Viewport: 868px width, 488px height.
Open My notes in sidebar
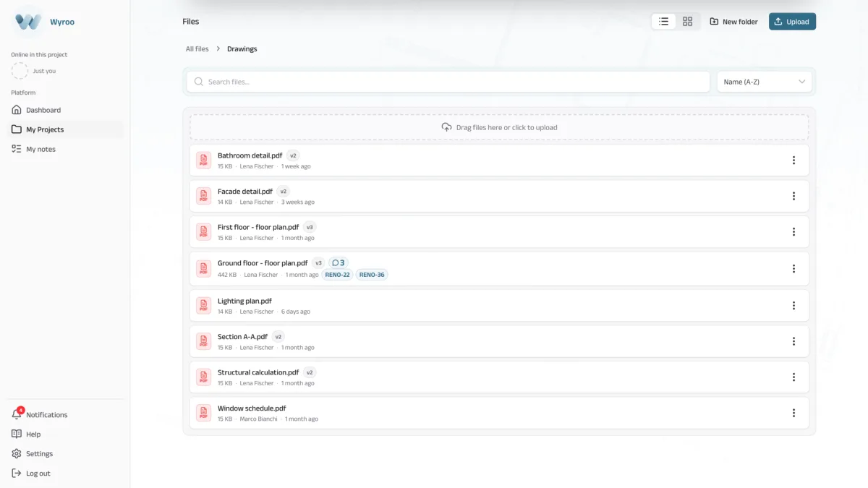(x=41, y=149)
